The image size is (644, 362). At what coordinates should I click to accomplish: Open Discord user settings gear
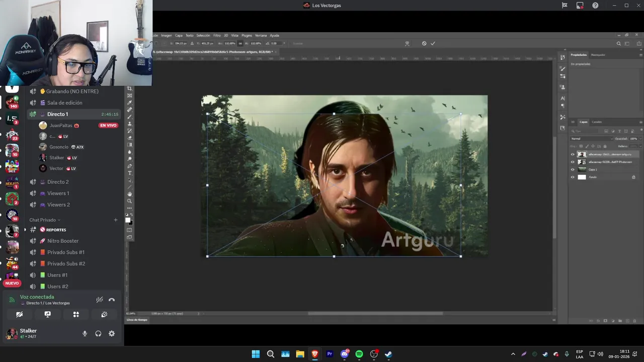(x=112, y=333)
